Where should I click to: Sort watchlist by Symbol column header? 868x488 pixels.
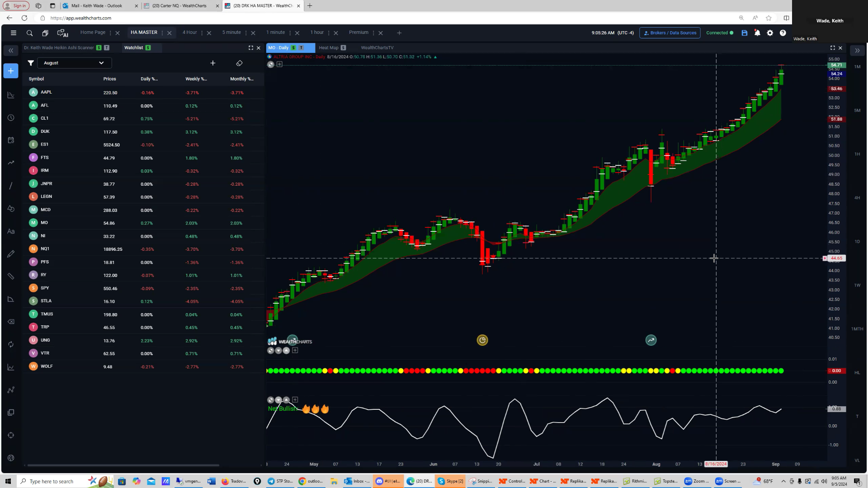[36, 79]
